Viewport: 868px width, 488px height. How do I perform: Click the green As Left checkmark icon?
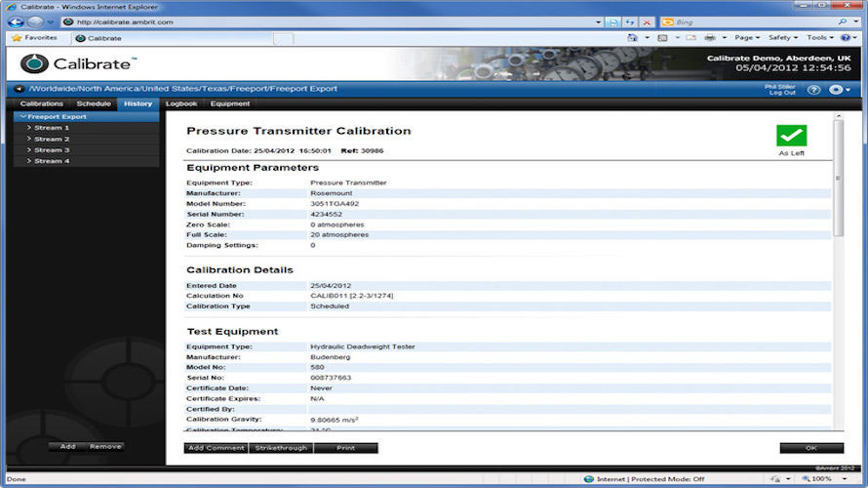click(792, 135)
